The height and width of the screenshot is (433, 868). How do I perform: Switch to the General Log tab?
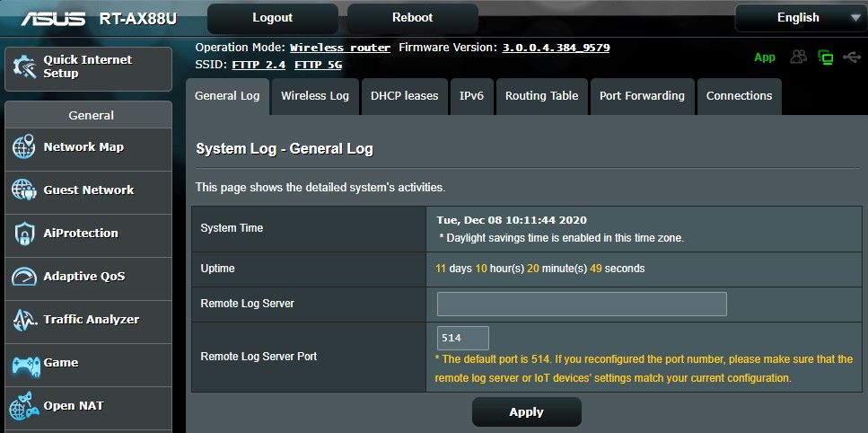(227, 96)
